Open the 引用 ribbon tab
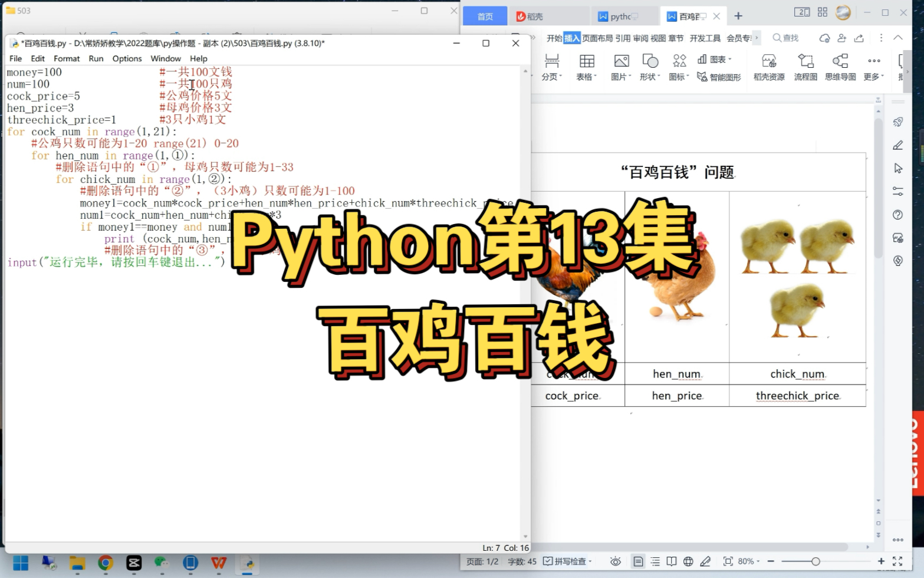Screen dimensions: 924x578 [x=623, y=38]
